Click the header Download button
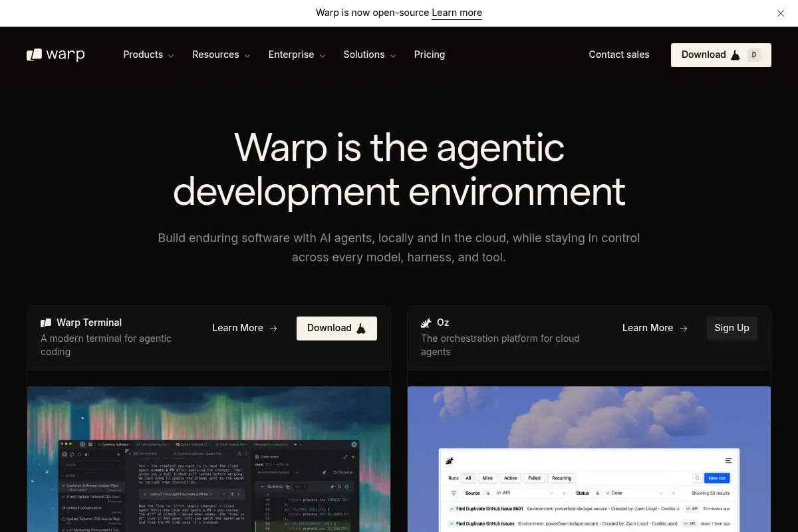 [721, 55]
